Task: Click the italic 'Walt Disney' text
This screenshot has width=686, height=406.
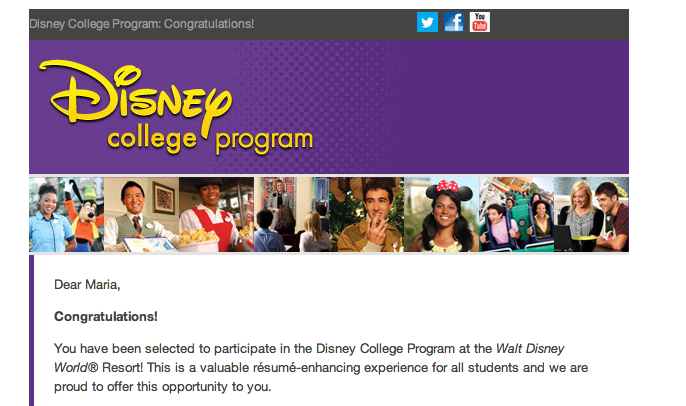Action: (530, 349)
